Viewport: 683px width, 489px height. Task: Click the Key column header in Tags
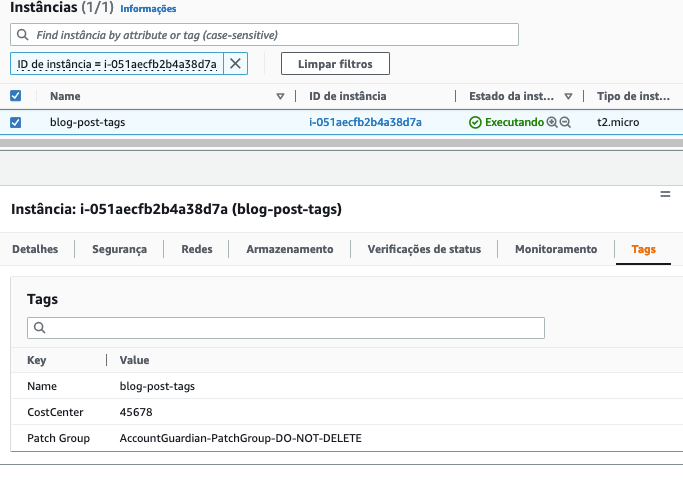[37, 360]
